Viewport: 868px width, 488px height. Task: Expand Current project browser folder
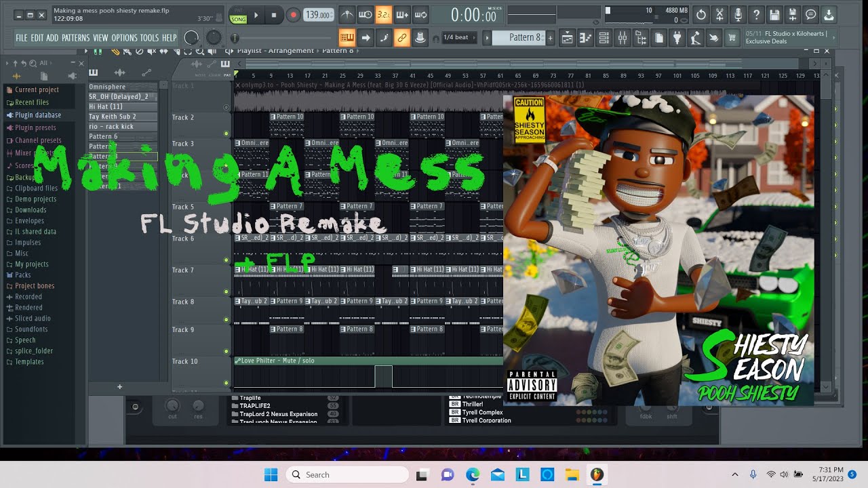click(37, 89)
